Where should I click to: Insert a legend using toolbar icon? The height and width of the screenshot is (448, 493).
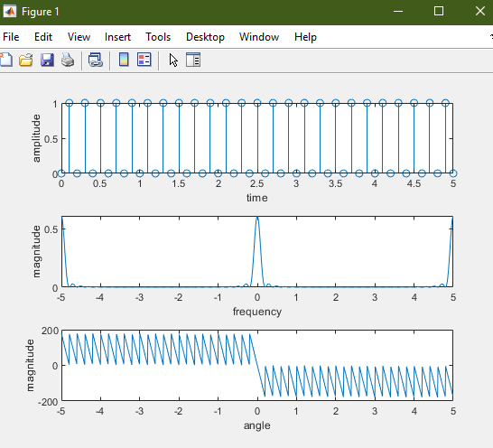pyautogui.click(x=144, y=60)
